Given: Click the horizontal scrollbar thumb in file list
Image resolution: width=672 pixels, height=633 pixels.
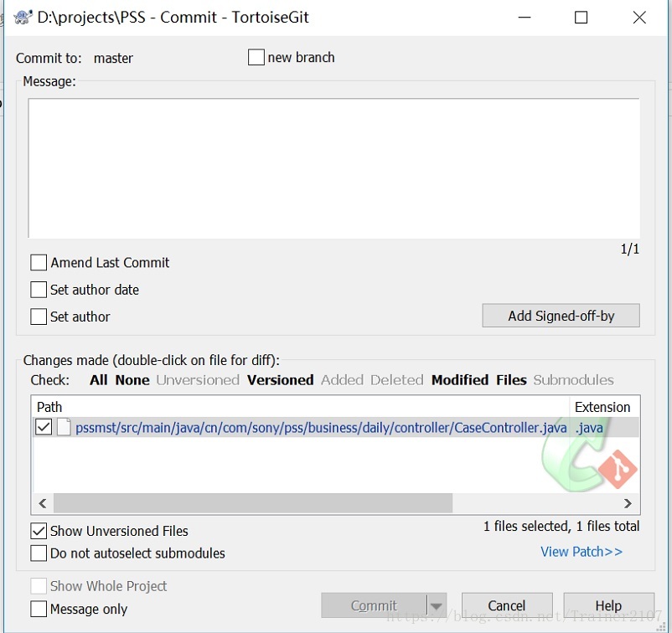Looking at the screenshot, I should (x=253, y=503).
